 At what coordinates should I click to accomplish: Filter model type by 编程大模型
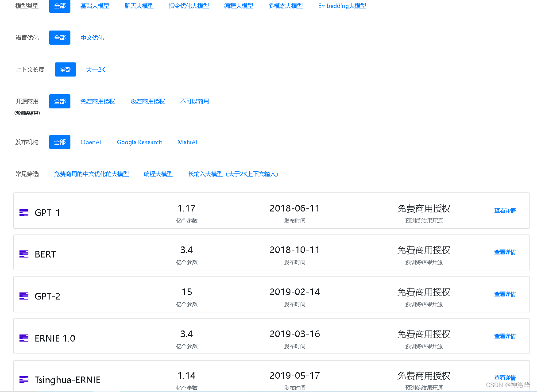[x=239, y=6]
